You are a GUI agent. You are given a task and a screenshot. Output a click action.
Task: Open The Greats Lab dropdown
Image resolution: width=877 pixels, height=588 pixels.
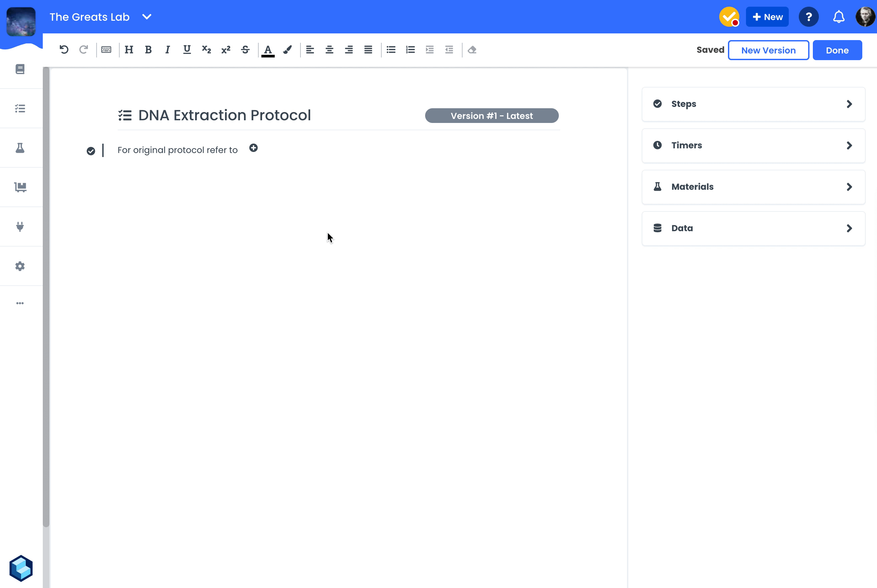tap(147, 17)
